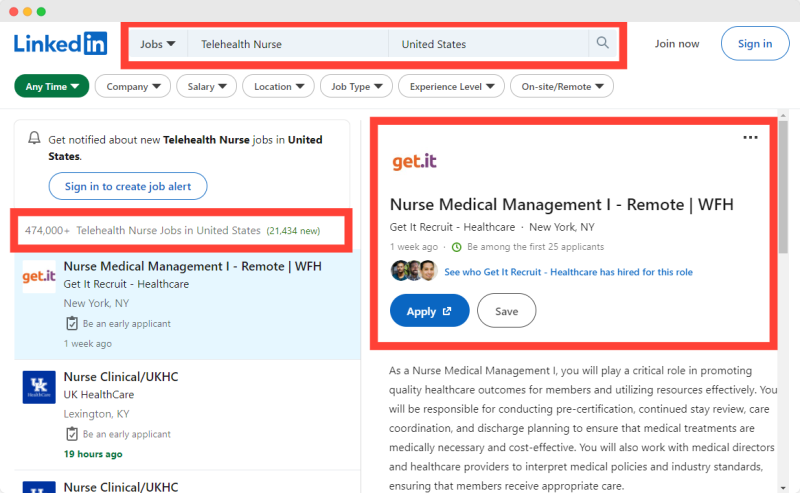
Task: Click Join now
Action: (x=677, y=43)
